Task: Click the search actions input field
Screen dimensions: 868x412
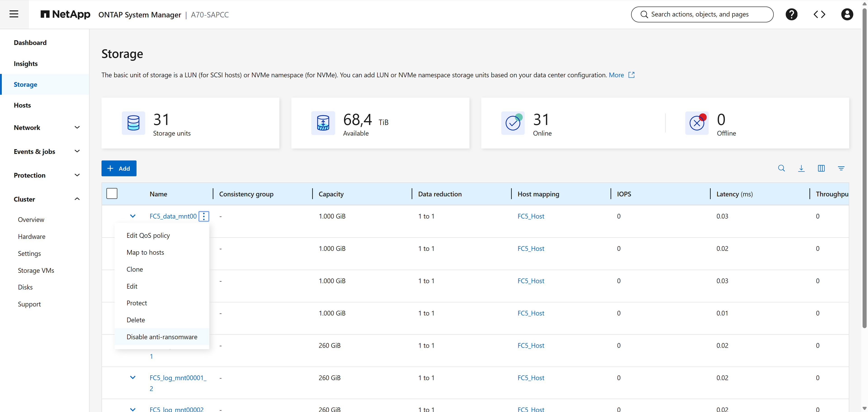Action: [702, 14]
